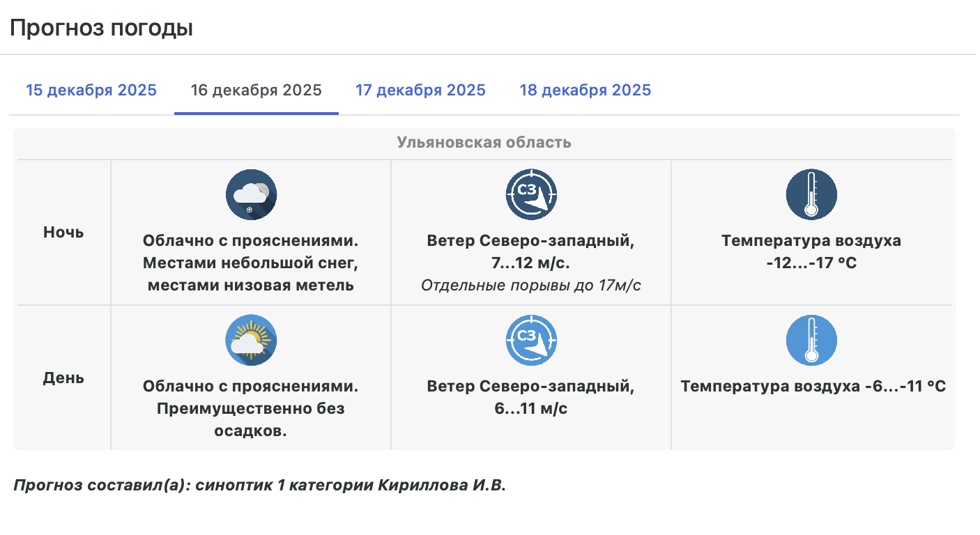Click the Прогноз погоды page heading
This screenshot has width=980, height=535.
tap(101, 29)
